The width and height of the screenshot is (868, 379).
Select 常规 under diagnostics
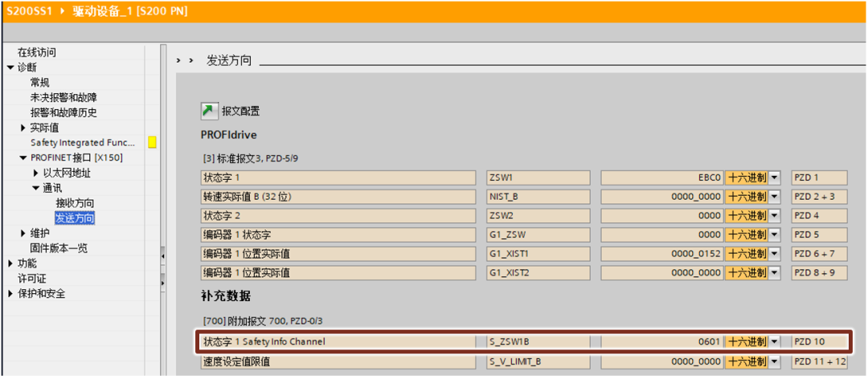[x=40, y=83]
